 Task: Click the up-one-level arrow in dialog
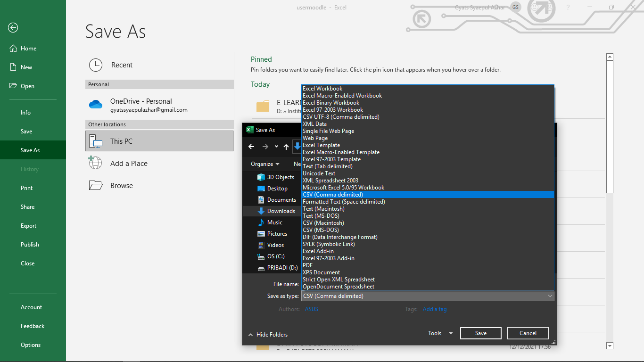tap(286, 147)
